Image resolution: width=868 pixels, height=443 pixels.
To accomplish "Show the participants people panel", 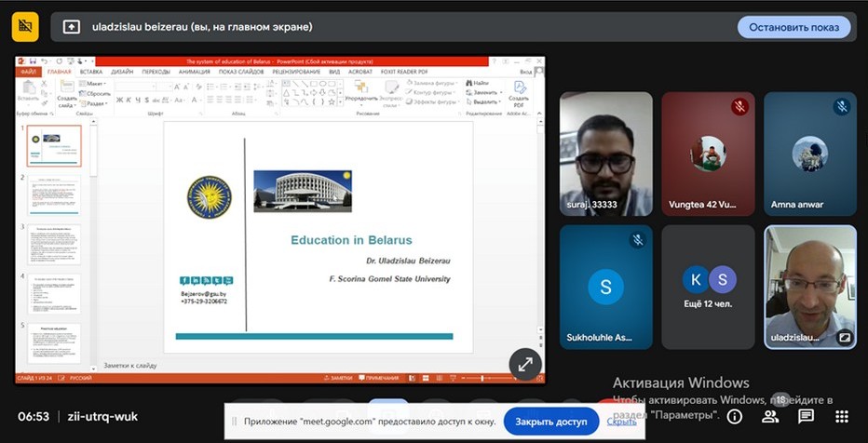I will (770, 416).
